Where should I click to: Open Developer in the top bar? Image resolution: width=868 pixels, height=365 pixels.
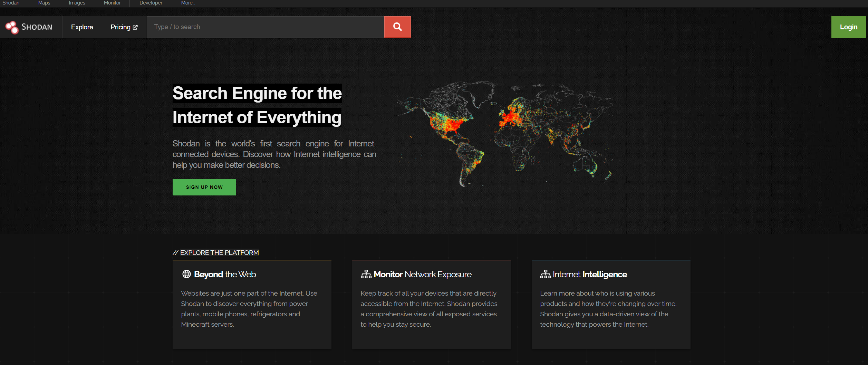(x=151, y=3)
